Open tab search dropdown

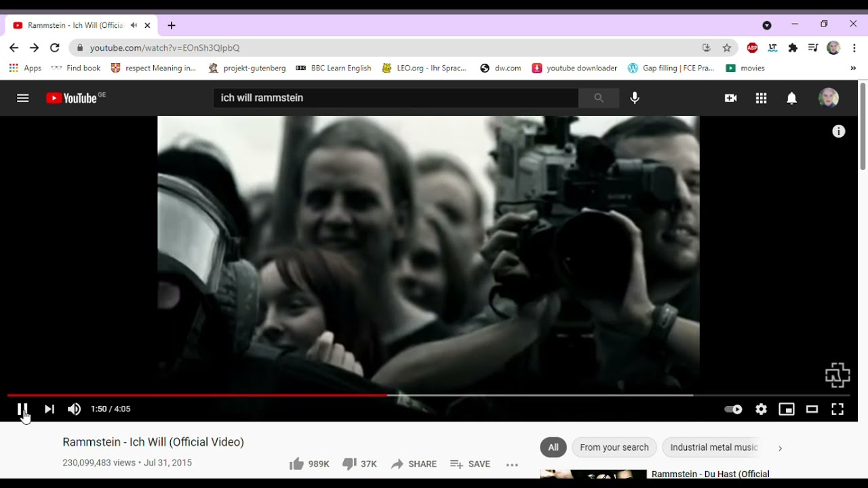click(x=767, y=25)
